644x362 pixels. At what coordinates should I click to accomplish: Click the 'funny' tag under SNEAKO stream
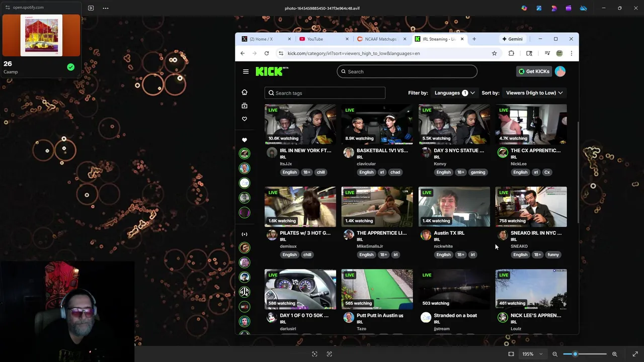click(553, 254)
